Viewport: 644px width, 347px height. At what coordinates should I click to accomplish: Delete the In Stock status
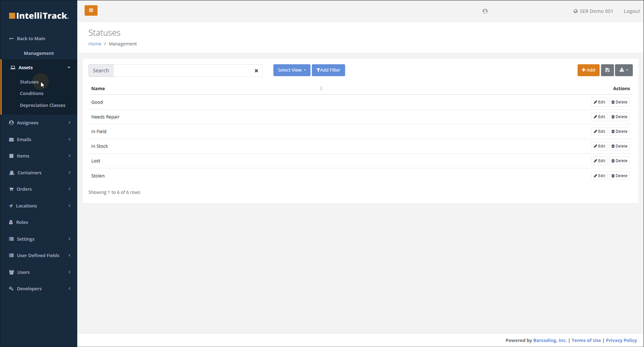tap(619, 146)
